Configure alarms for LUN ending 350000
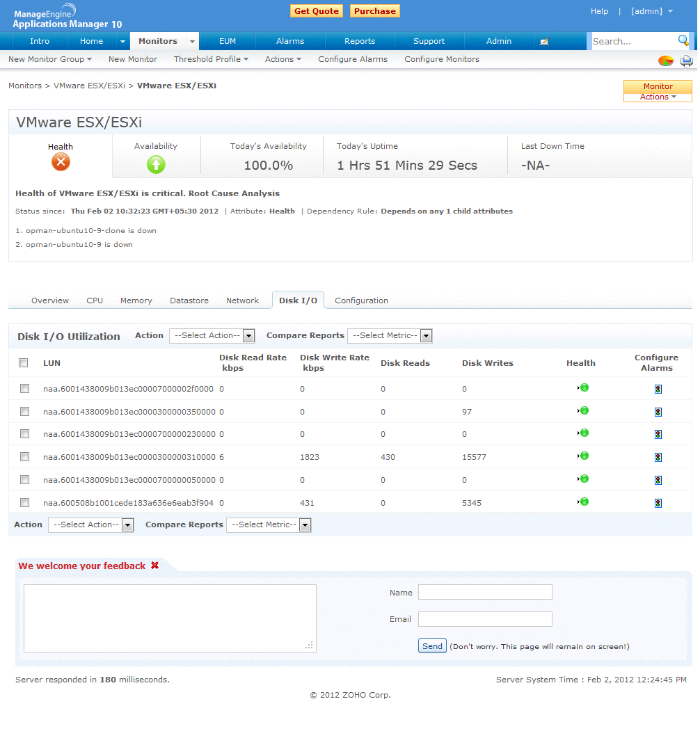 (658, 412)
